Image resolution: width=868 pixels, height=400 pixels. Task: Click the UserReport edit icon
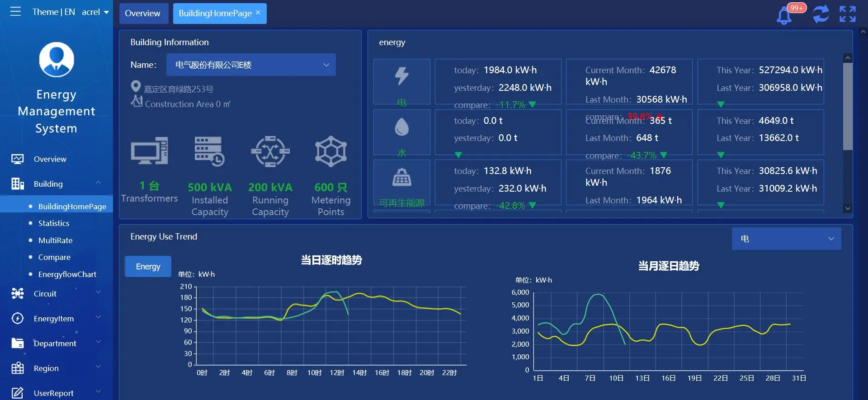click(18, 393)
